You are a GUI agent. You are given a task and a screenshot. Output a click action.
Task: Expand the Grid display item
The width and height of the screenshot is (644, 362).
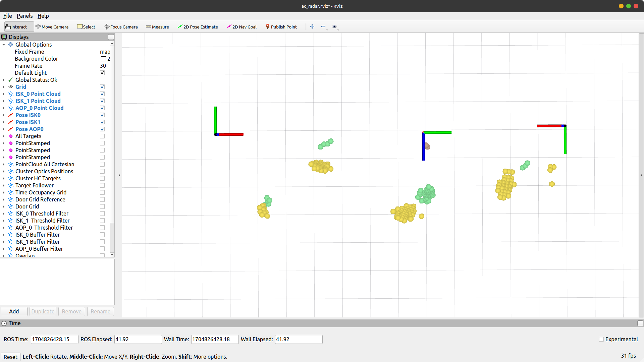(x=4, y=87)
